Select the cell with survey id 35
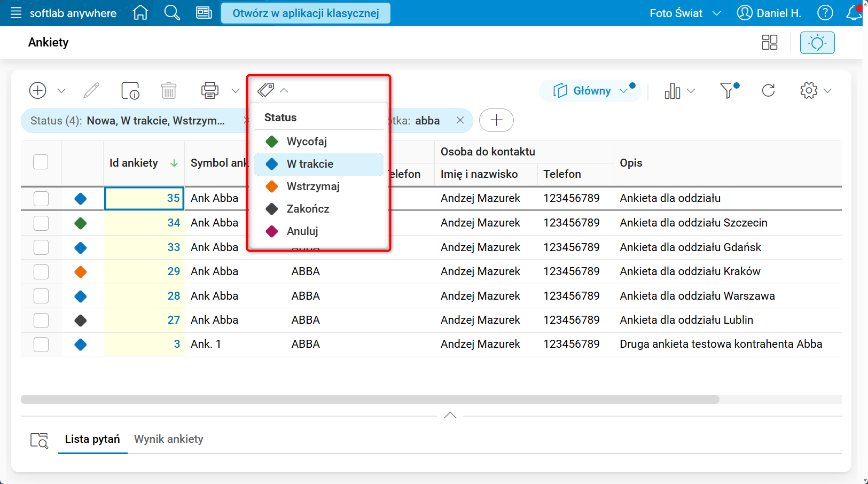This screenshot has width=868, height=484. (144, 198)
